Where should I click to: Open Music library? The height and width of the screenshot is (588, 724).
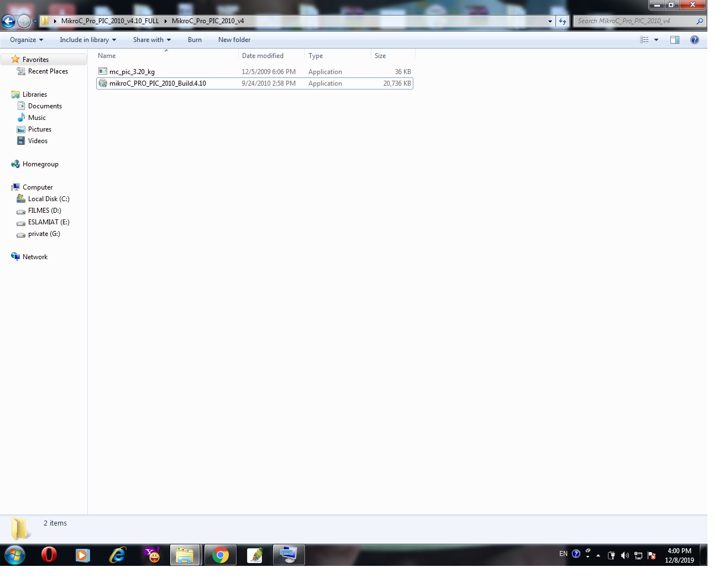[x=37, y=118]
